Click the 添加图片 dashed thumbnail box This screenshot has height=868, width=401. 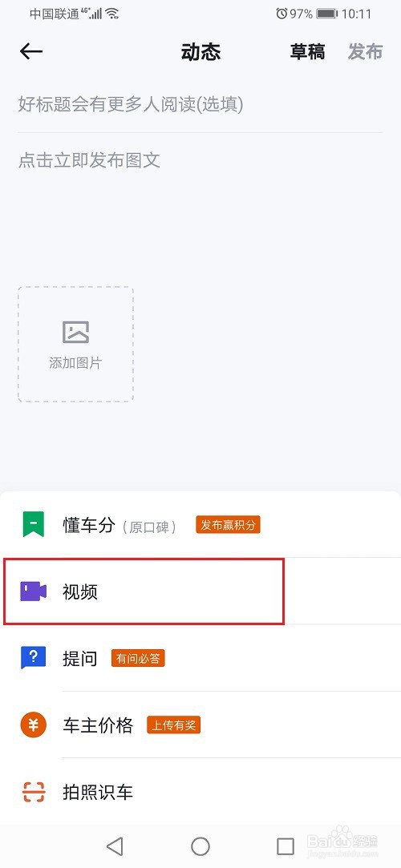point(76,344)
